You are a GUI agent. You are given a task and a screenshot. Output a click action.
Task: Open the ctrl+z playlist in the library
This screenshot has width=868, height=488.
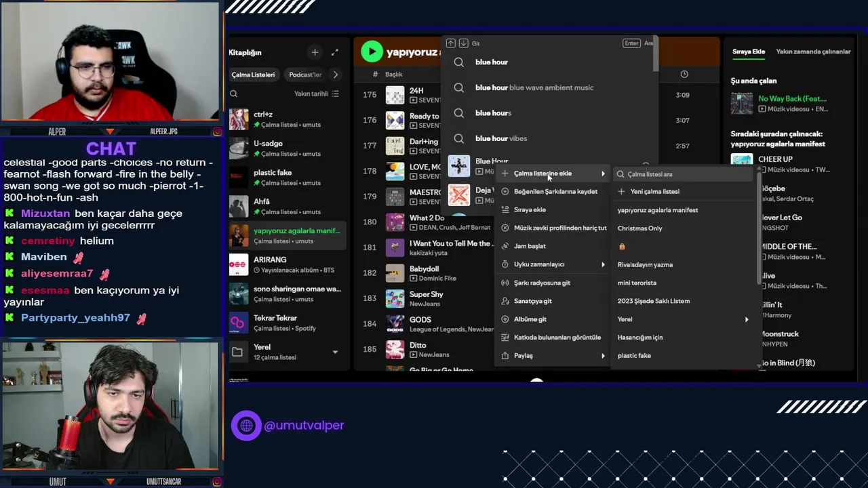[288, 119]
